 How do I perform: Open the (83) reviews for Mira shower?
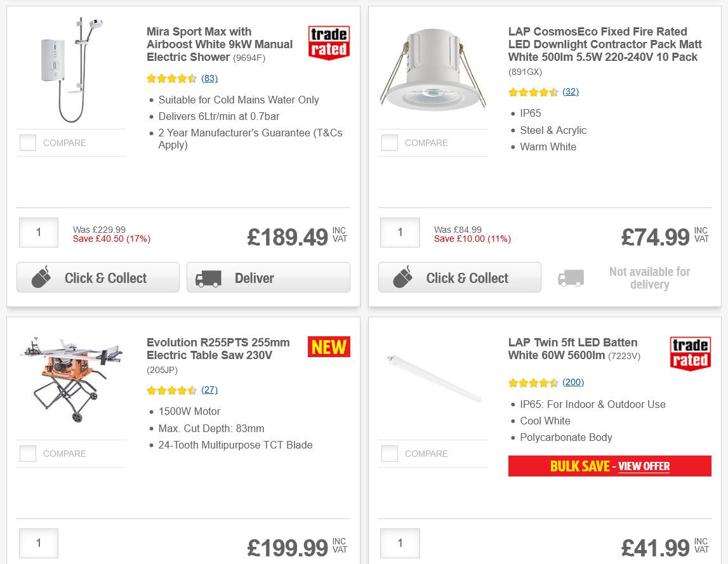[209, 79]
